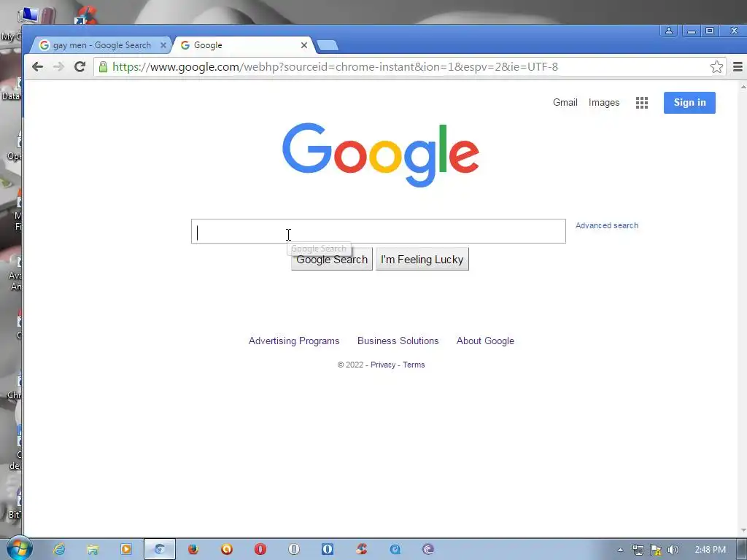Open Windows Explorer folder on taskbar
This screenshot has width=747, height=560.
click(93, 550)
